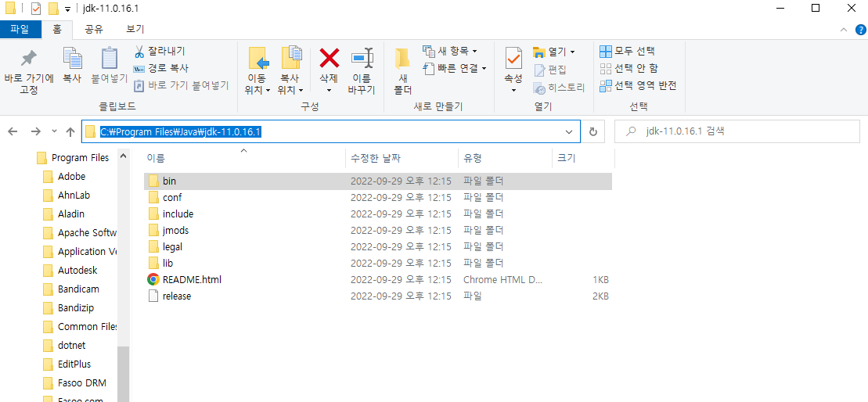Select Bandicam in navigation tree
868x402 pixels.
coord(71,289)
